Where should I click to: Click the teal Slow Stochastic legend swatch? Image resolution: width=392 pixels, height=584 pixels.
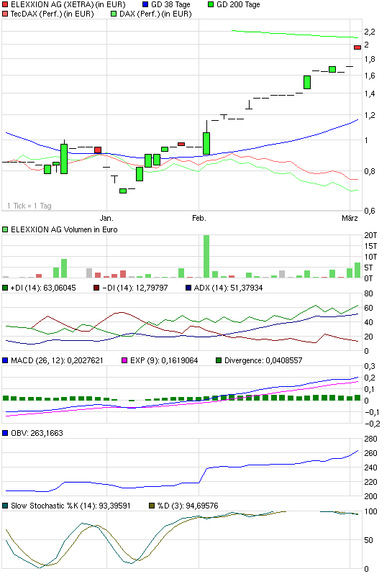click(x=5, y=506)
